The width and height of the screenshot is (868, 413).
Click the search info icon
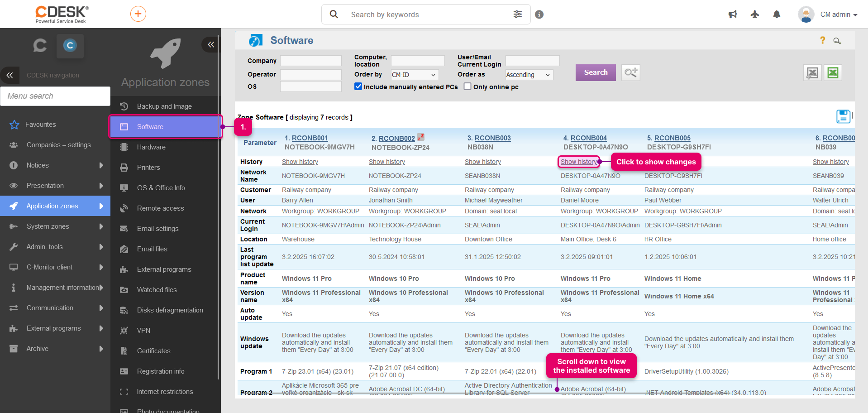pyautogui.click(x=539, y=14)
